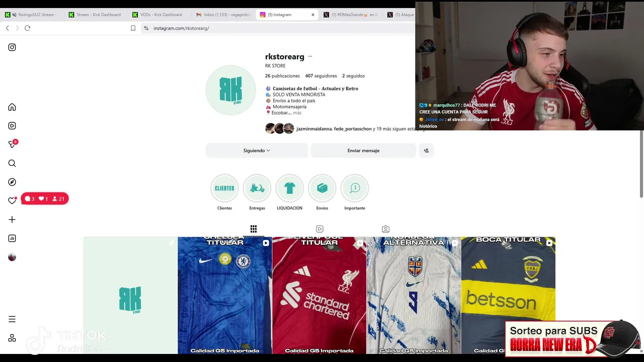View 407 seguidores list
This screenshot has width=644, height=362.
(321, 76)
